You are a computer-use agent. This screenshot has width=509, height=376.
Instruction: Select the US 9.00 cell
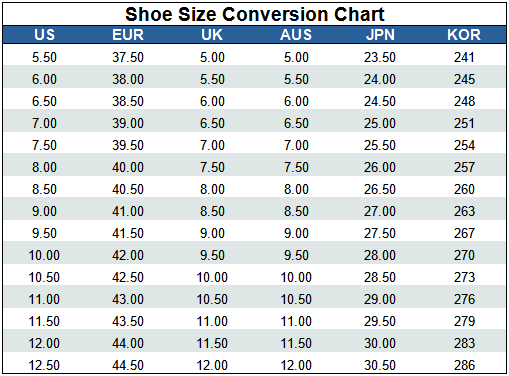pos(44,211)
